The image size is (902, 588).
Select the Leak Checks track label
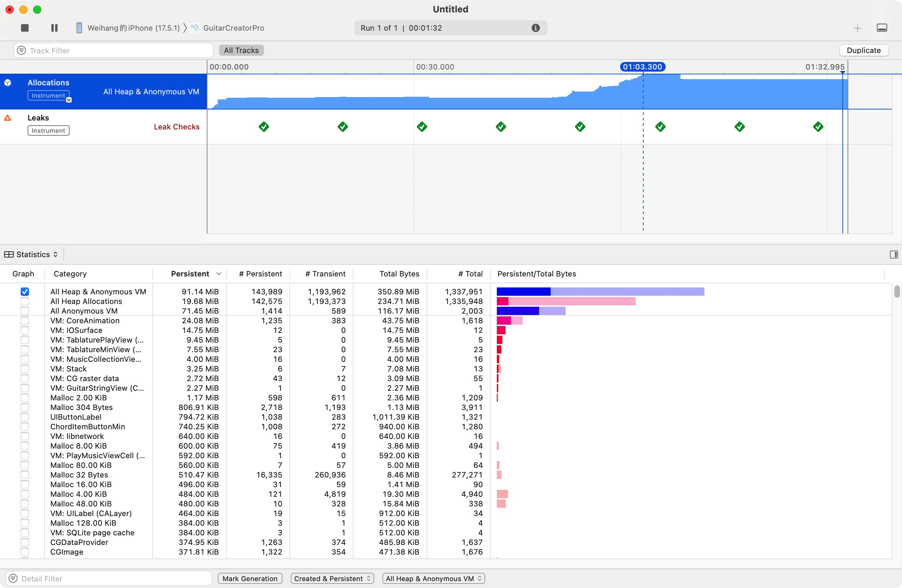(x=177, y=127)
